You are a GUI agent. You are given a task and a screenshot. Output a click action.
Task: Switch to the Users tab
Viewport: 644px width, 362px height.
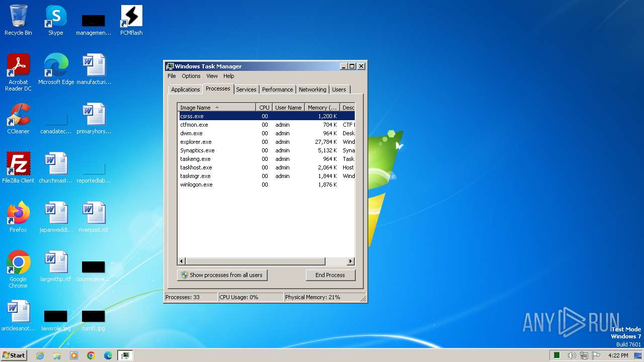click(x=339, y=89)
